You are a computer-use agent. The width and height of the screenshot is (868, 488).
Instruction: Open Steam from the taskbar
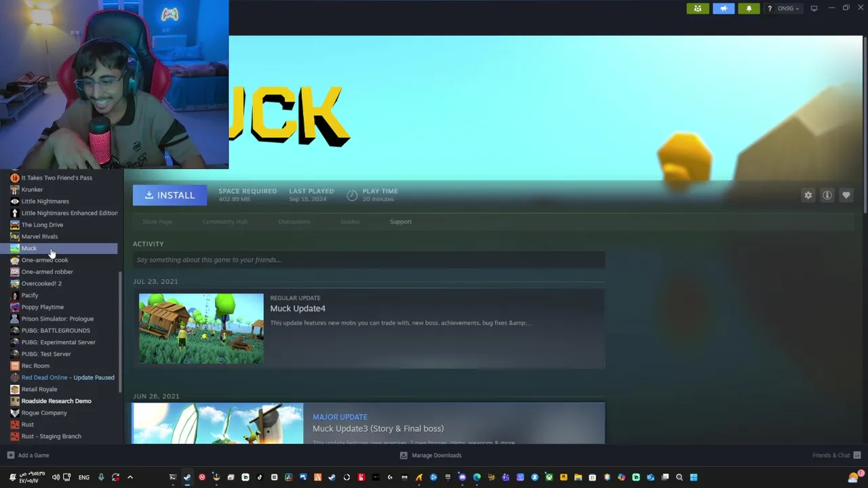pyautogui.click(x=187, y=477)
